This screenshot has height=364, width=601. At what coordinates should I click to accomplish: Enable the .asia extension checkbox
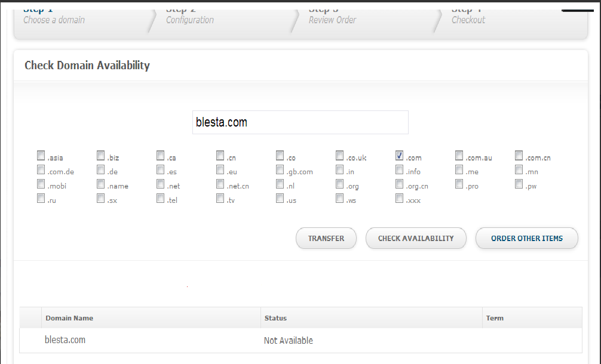tap(41, 155)
